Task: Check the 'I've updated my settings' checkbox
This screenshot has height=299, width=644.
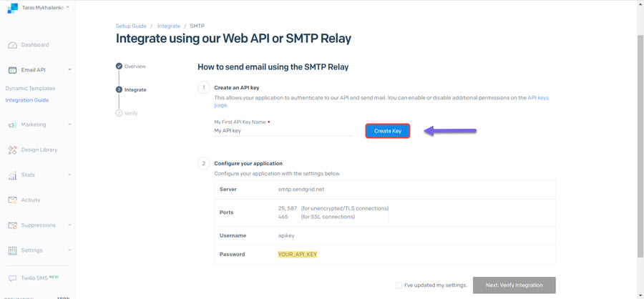Action: tap(399, 285)
